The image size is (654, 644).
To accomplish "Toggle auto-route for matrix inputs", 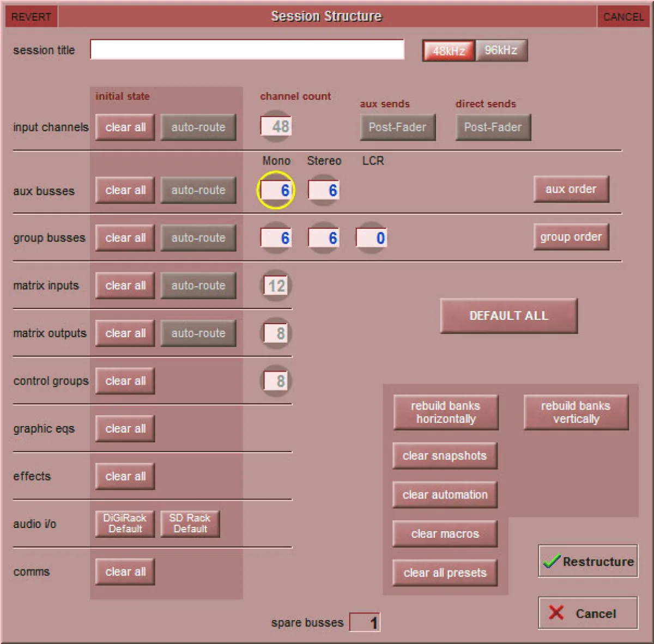I will click(198, 285).
